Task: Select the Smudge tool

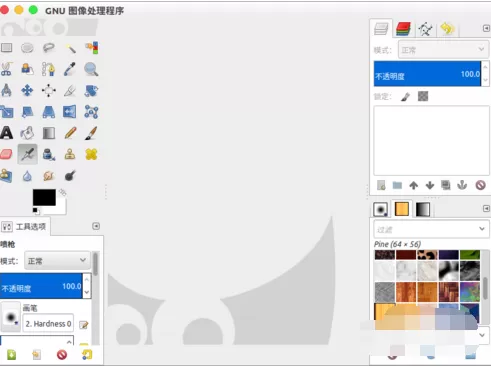Action: (49, 176)
